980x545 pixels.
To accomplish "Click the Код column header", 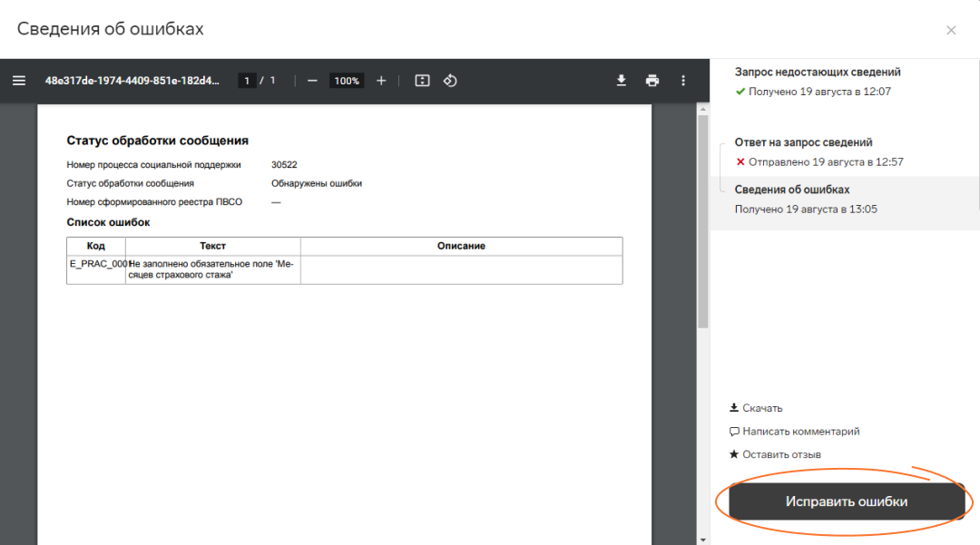I will [x=95, y=246].
